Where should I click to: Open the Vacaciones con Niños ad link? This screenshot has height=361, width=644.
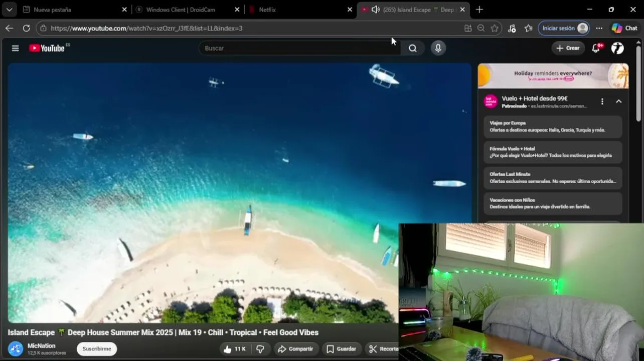(x=553, y=203)
